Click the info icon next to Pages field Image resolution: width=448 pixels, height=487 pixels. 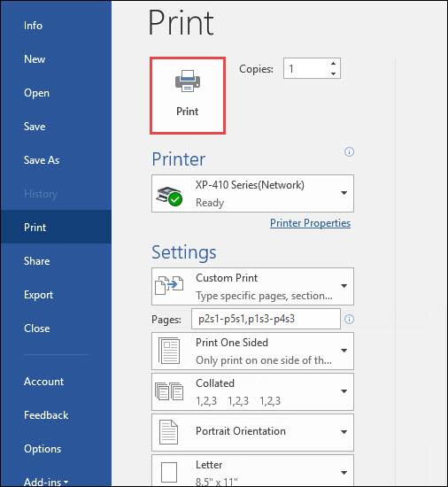(349, 319)
